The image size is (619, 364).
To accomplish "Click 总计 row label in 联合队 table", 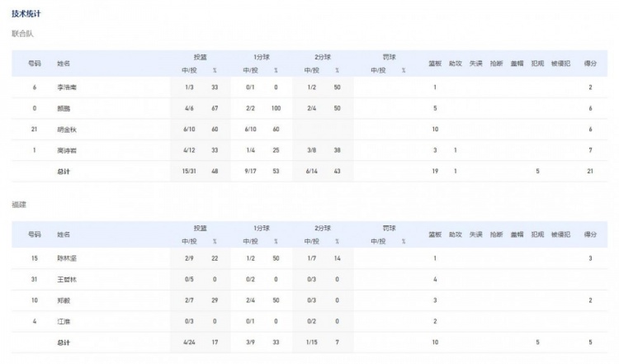I will click(64, 172).
